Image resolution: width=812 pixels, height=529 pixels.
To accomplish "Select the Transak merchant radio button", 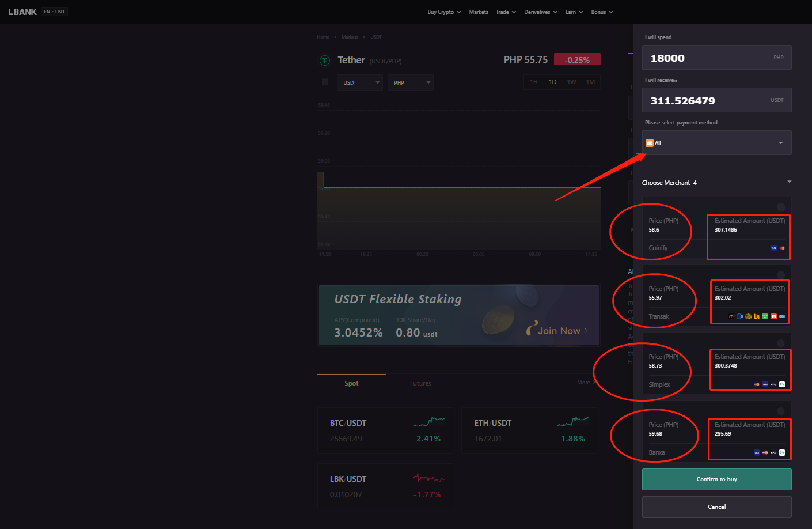I will (781, 275).
